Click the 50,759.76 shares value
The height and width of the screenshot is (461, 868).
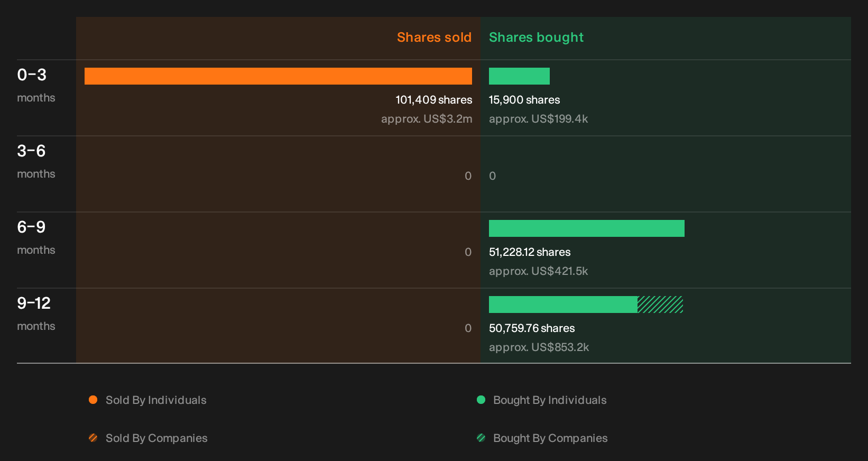point(532,328)
